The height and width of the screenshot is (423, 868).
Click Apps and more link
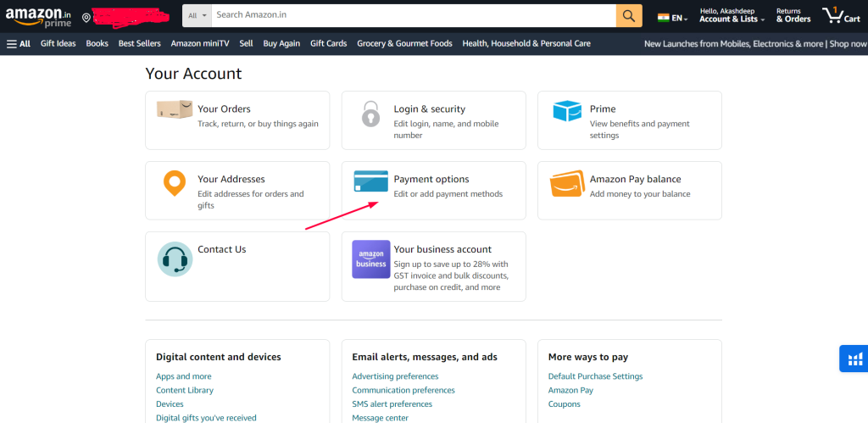[184, 376]
